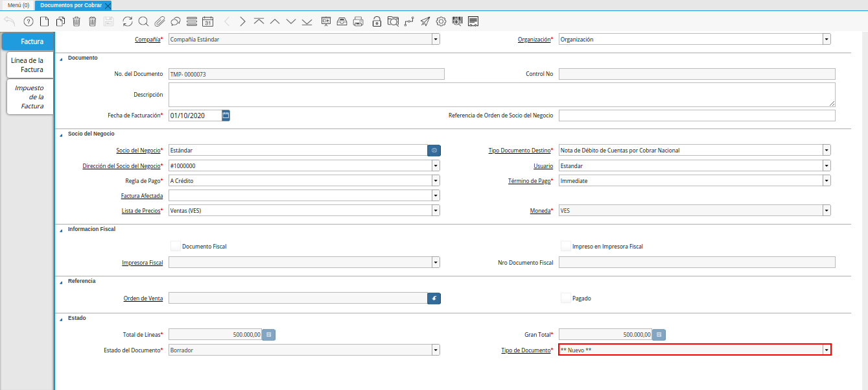Click the Help question mark icon

click(28, 21)
